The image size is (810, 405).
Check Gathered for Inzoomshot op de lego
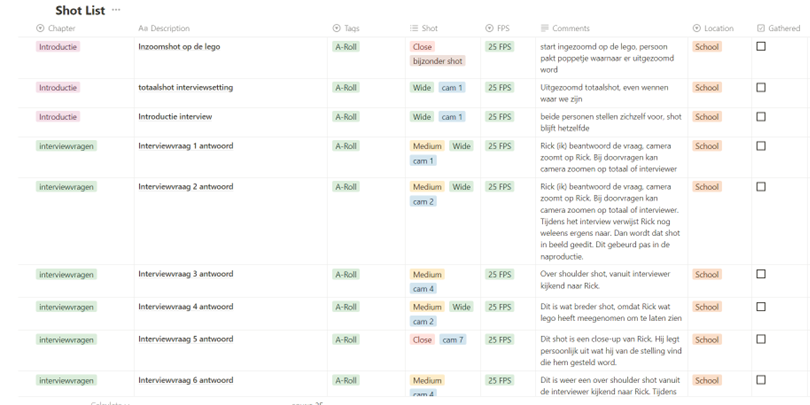[x=761, y=47]
